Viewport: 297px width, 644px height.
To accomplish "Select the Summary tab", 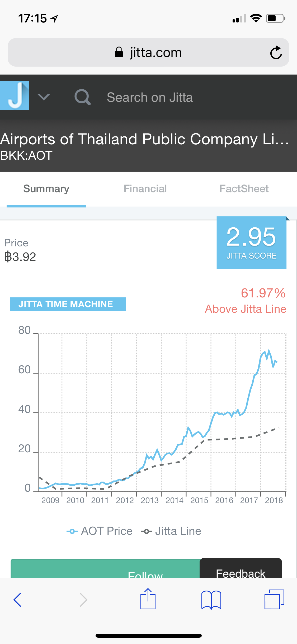I will tap(46, 189).
